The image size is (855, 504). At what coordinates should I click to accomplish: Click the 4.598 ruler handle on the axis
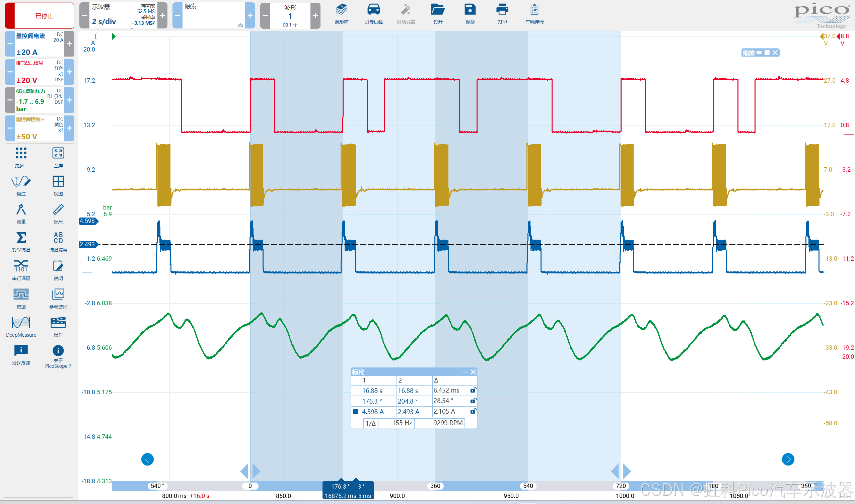(88, 221)
